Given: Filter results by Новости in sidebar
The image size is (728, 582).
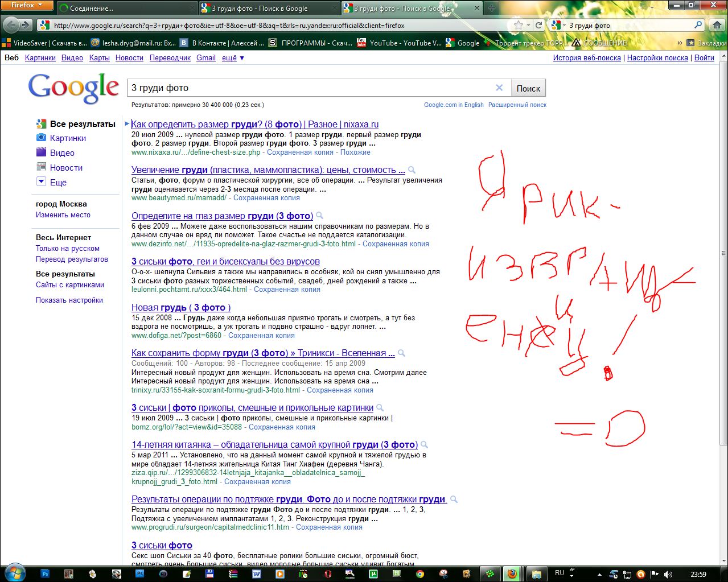Looking at the screenshot, I should (59, 167).
